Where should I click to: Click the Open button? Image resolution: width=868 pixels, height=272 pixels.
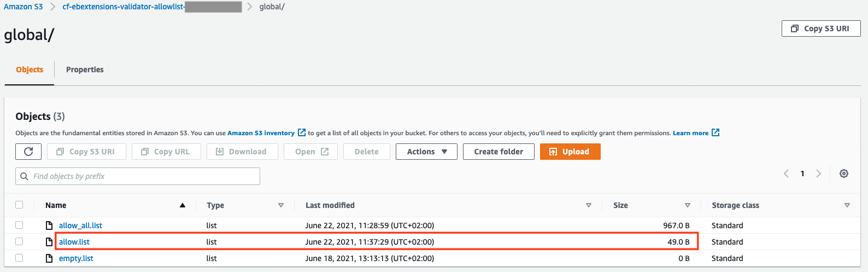pos(310,152)
